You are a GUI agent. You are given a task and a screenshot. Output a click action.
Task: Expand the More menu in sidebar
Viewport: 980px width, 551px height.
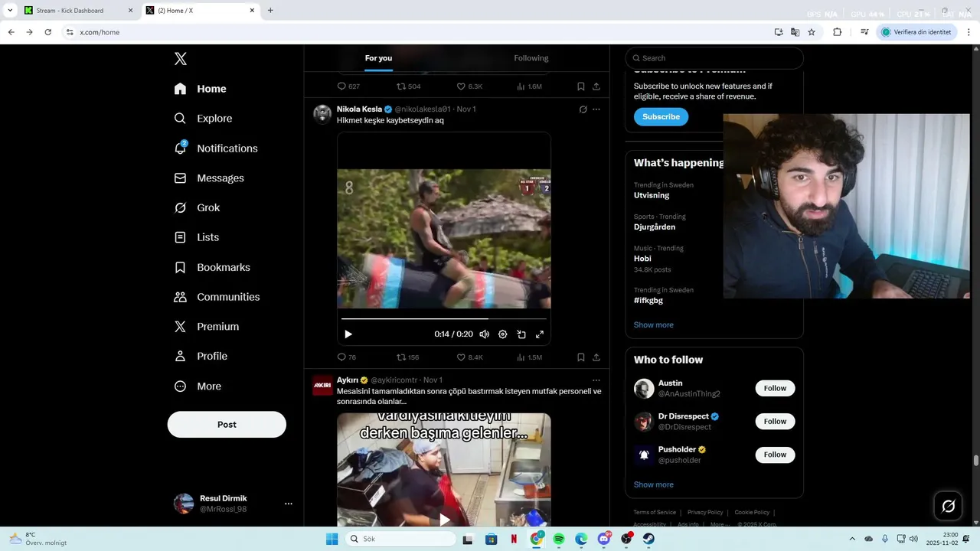click(198, 386)
